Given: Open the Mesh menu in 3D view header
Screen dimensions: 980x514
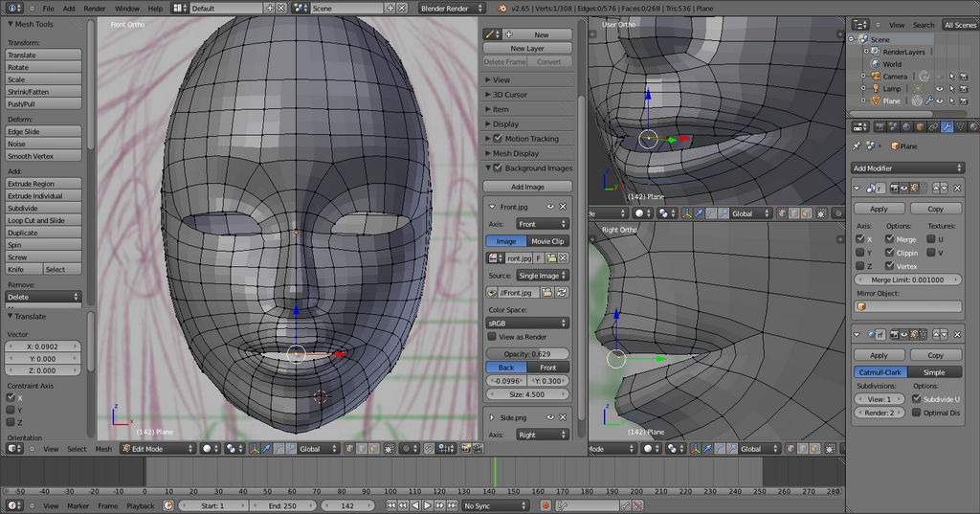Looking at the screenshot, I should (103, 448).
